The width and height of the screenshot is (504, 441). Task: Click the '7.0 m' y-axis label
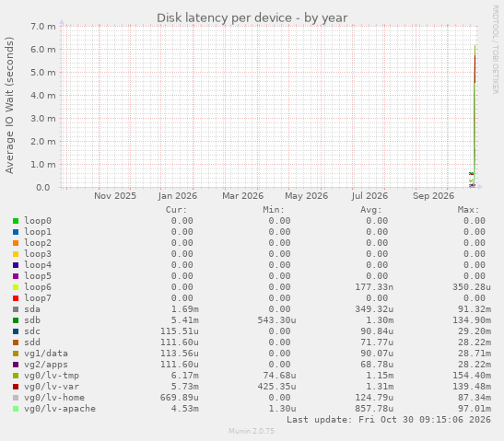coord(43,27)
